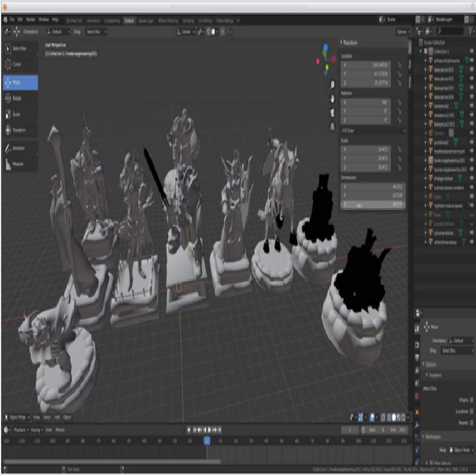The image size is (476, 476).
Task: Click the Transform tool icon
Action: click(8, 130)
